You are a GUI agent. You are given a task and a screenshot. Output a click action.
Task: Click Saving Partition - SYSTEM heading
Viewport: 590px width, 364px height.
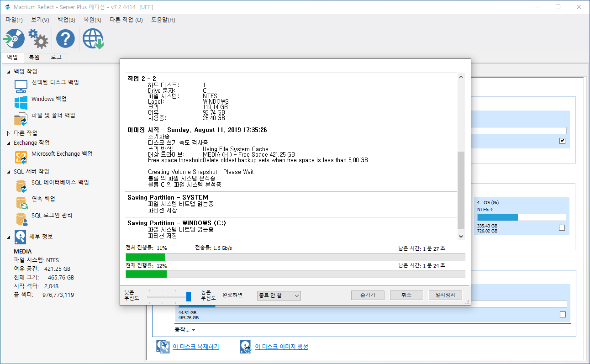[168, 198]
